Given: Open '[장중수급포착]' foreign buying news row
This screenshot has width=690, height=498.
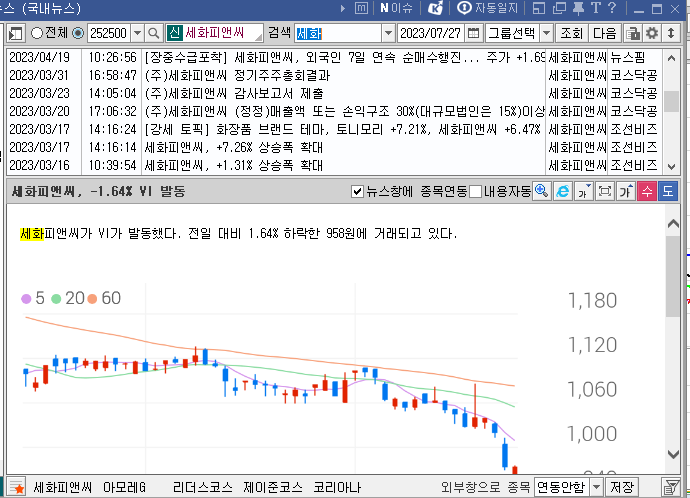Looking at the screenshot, I should pos(335,57).
